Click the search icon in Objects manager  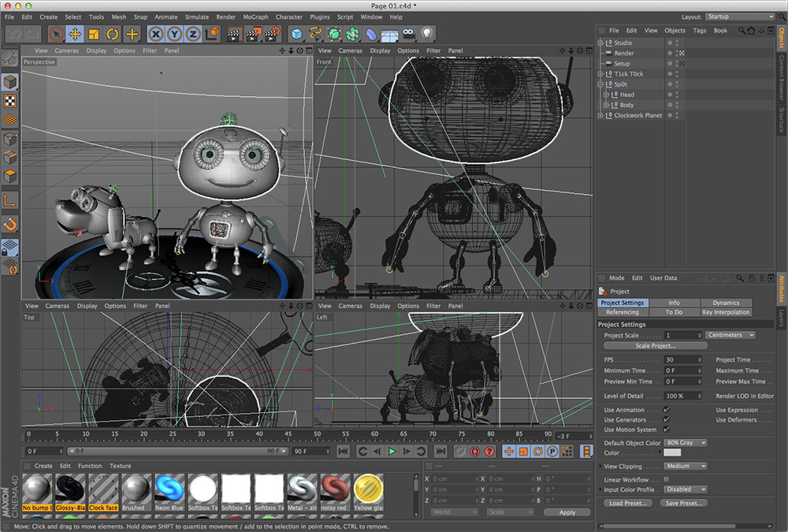742,31
